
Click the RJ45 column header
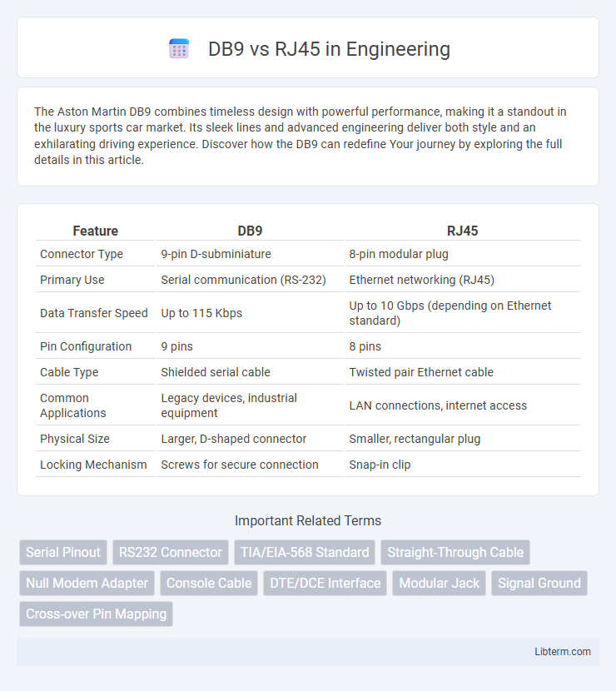point(463,231)
